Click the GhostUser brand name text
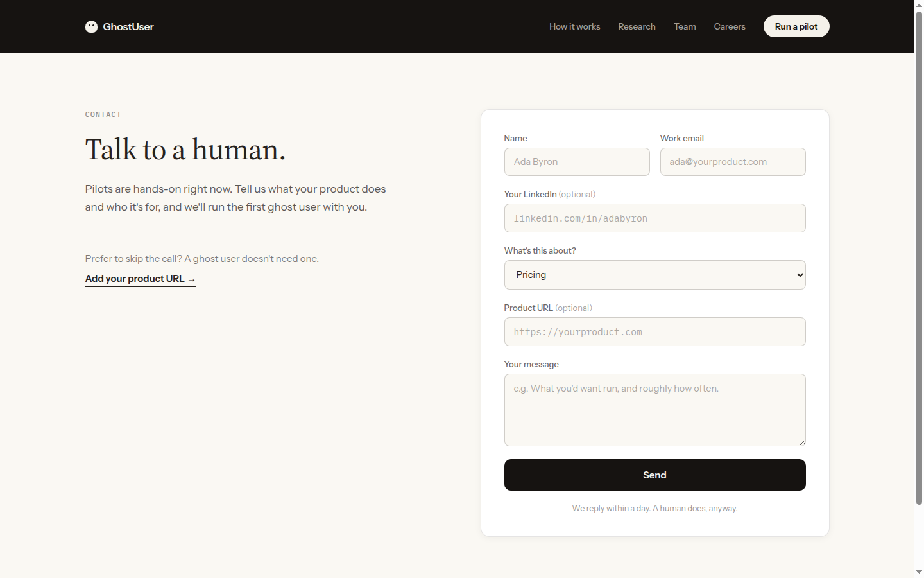This screenshot has width=924, height=578. [128, 26]
